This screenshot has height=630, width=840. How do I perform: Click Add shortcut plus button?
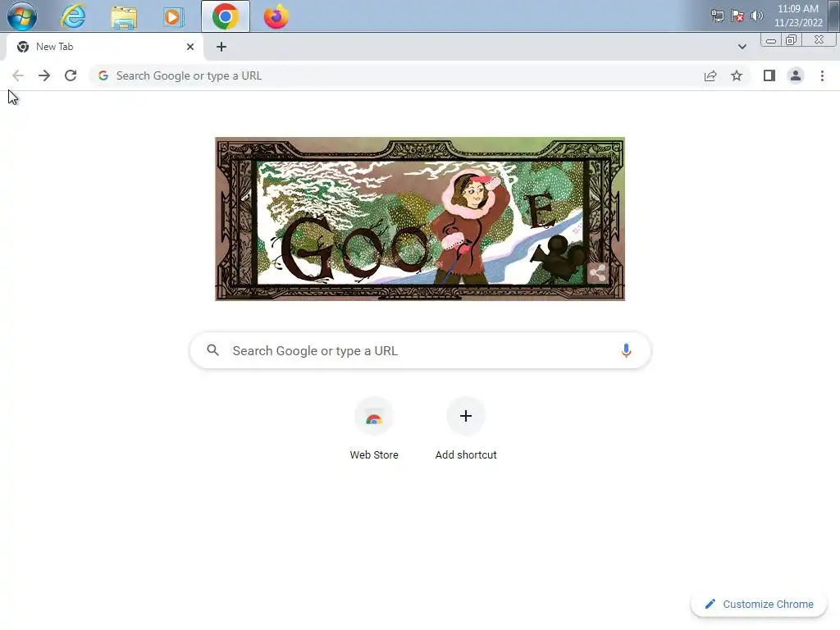[x=466, y=416]
